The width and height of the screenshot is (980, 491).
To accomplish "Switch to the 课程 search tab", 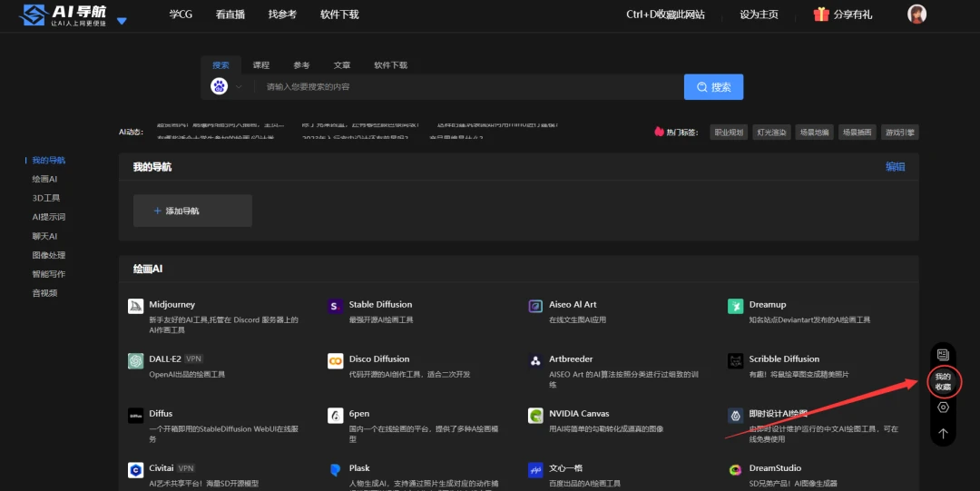I will pos(261,65).
